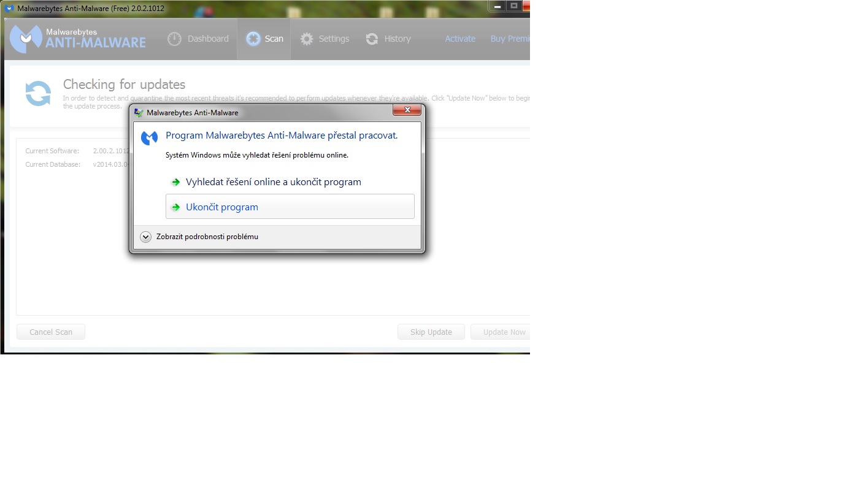Screen dimensions: 868x485
Task: Switch to the Scan tab
Action: click(x=264, y=39)
